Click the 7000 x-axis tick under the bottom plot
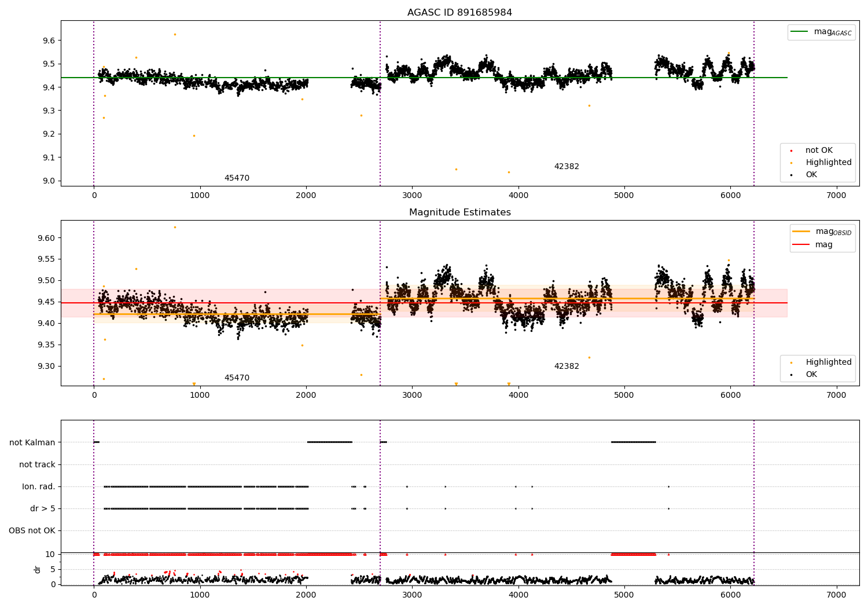The width and height of the screenshot is (868, 608). pyautogui.click(x=836, y=595)
